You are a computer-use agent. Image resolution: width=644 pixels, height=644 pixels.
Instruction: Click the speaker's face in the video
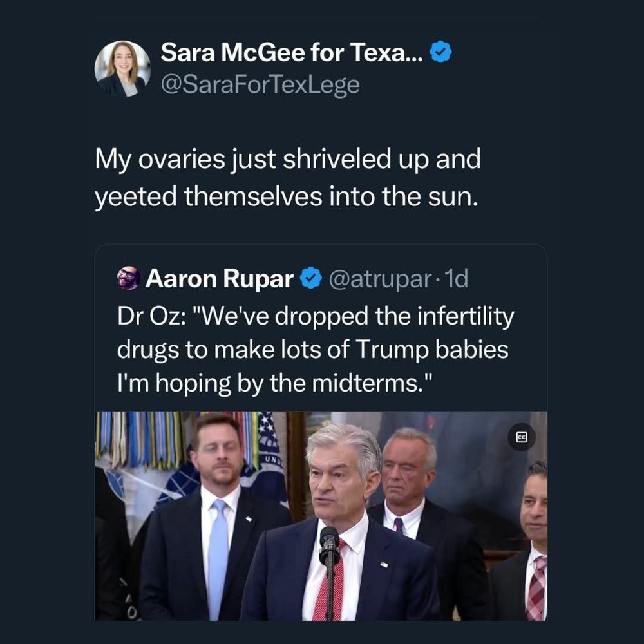point(335,477)
